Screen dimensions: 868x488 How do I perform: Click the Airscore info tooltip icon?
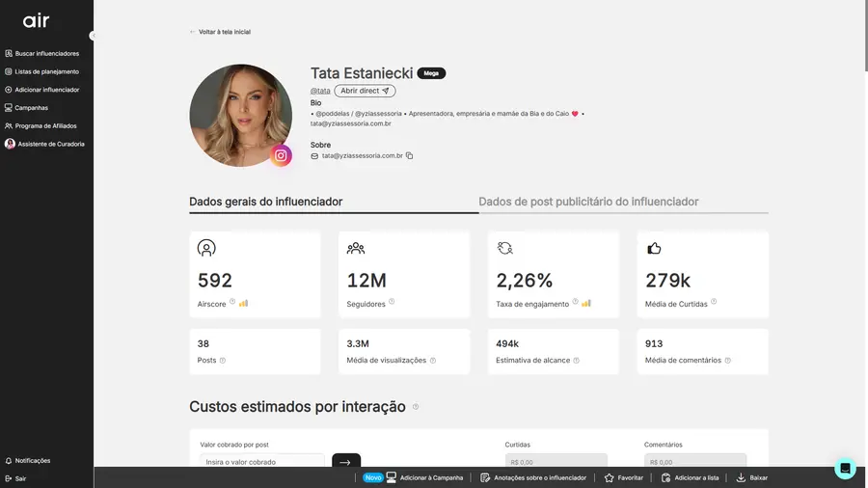232,302
